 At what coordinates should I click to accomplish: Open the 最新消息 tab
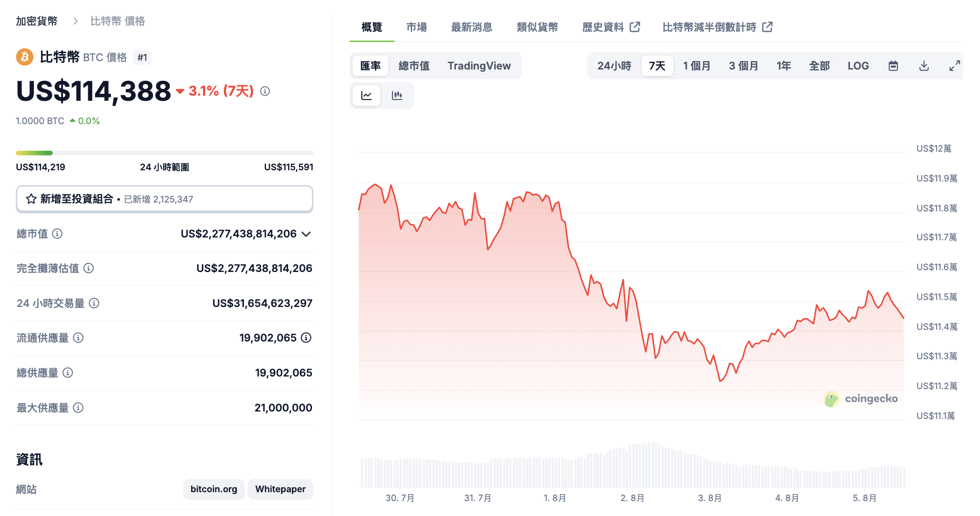tap(472, 27)
